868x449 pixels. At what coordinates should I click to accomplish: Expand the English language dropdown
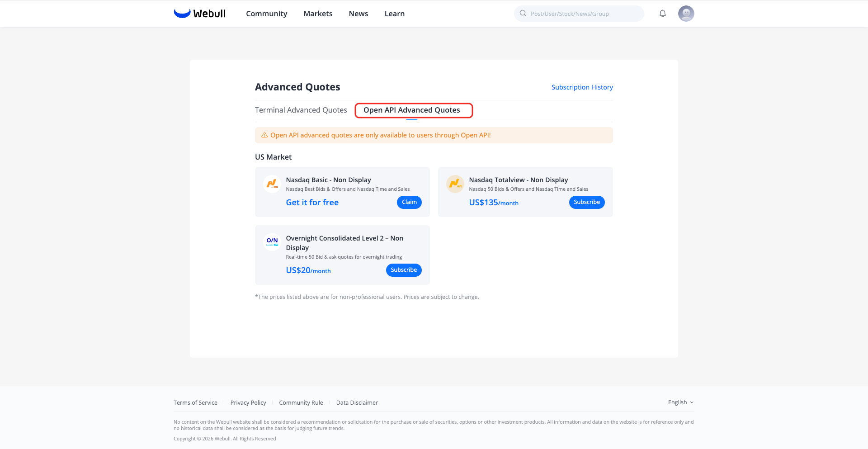coord(681,402)
